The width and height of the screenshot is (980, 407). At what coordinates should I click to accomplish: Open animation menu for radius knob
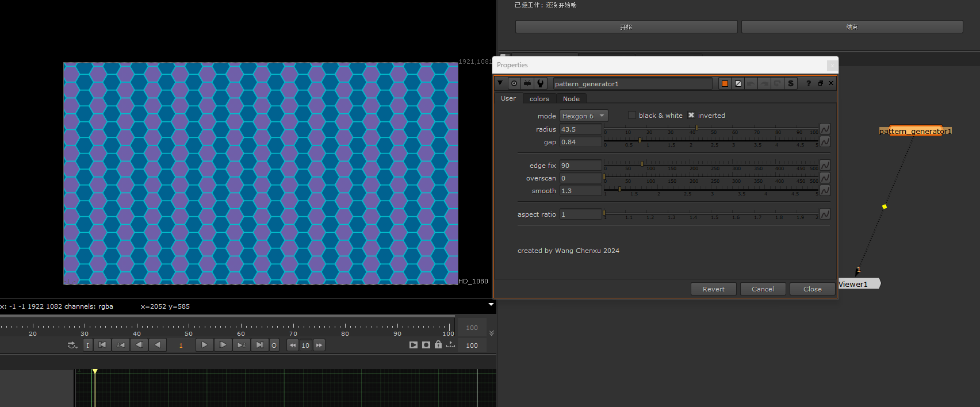point(825,129)
